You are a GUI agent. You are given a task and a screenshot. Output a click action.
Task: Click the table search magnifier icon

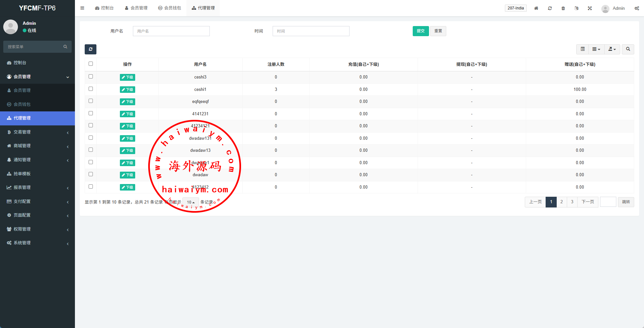(x=628, y=49)
